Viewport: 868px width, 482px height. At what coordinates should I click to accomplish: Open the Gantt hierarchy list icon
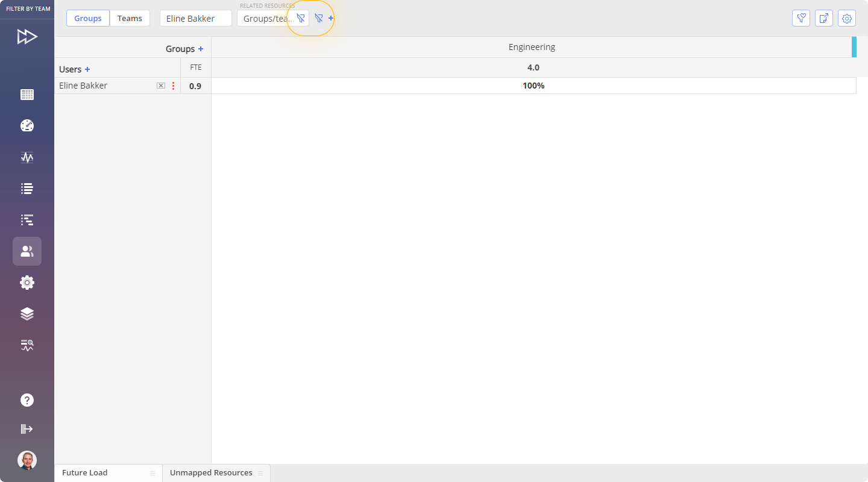[27, 220]
